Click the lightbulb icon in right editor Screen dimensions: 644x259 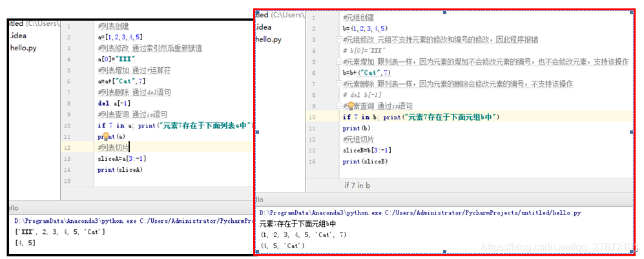pos(351,107)
